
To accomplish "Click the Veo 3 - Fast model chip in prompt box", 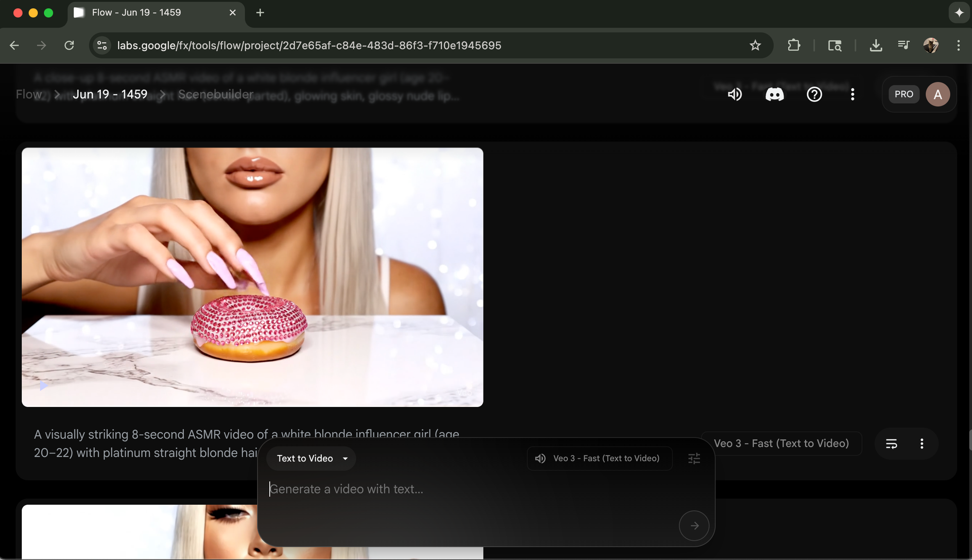I will point(599,458).
